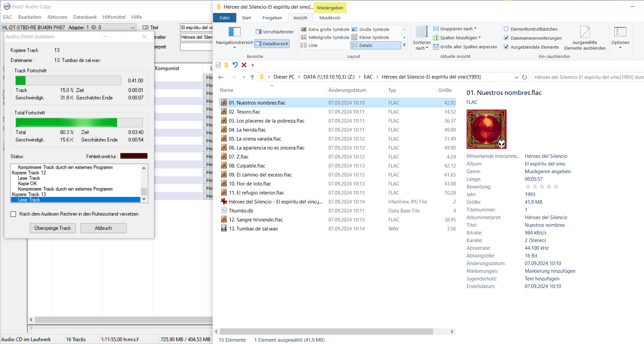The width and height of the screenshot is (644, 344).
Task: Go back in Explorer navigation
Action: click(221, 77)
